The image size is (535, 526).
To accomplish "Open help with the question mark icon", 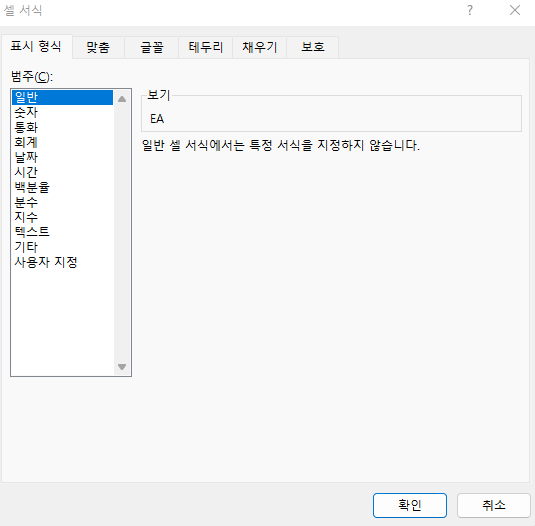I will click(470, 10).
